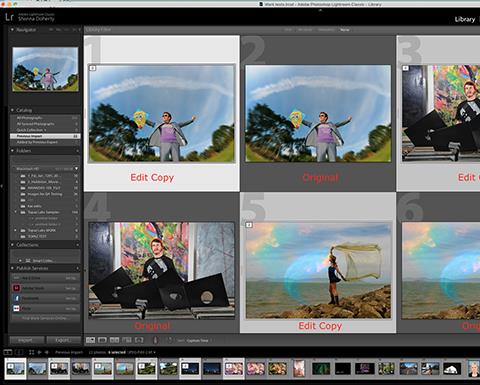
Task: Select grid photo 2 labeled Original
Action: (318, 113)
